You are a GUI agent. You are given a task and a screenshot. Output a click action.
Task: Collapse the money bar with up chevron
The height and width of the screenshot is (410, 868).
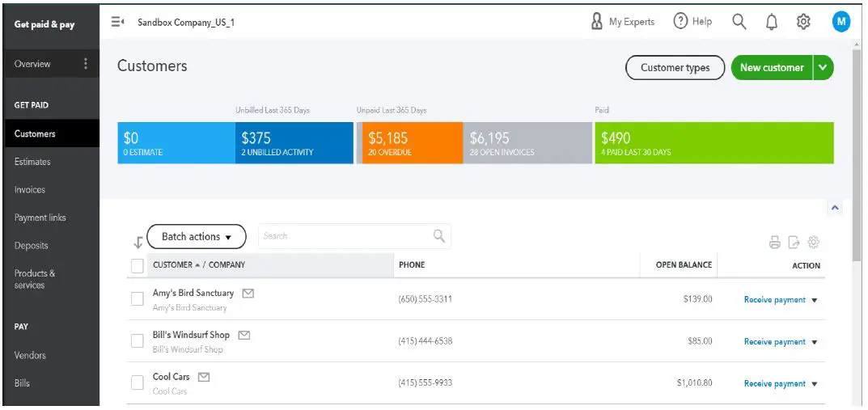point(836,208)
